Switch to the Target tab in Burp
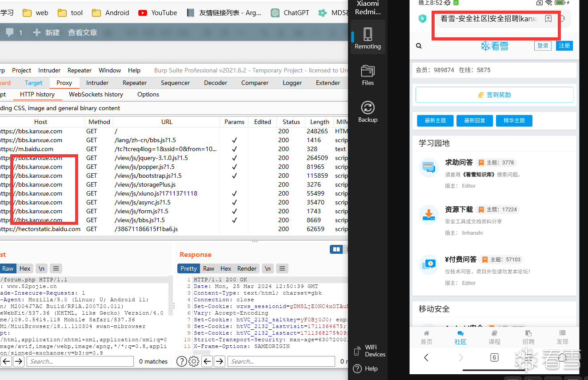The image size is (588, 380). click(x=34, y=83)
